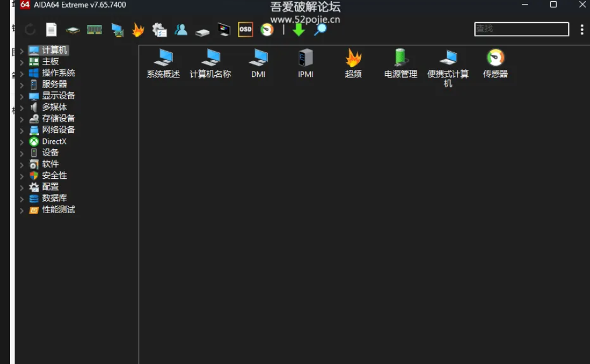Screen dimensions: 590x364
Task: Expand the 设备 tree node arrow
Action: point(22,153)
